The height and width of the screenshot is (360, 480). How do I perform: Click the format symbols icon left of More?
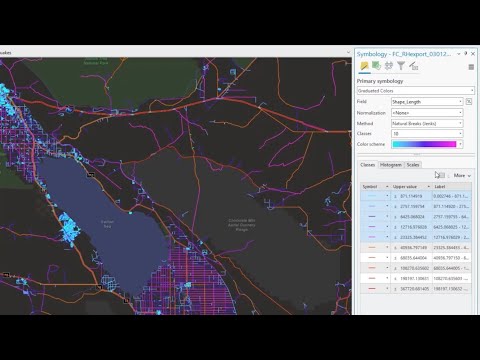(x=441, y=175)
